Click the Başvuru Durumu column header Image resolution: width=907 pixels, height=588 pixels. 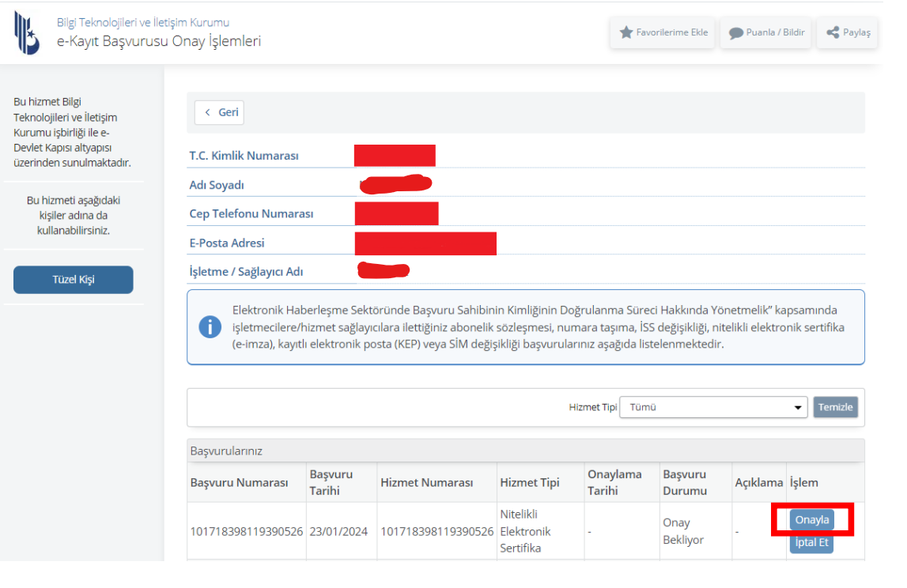685,482
